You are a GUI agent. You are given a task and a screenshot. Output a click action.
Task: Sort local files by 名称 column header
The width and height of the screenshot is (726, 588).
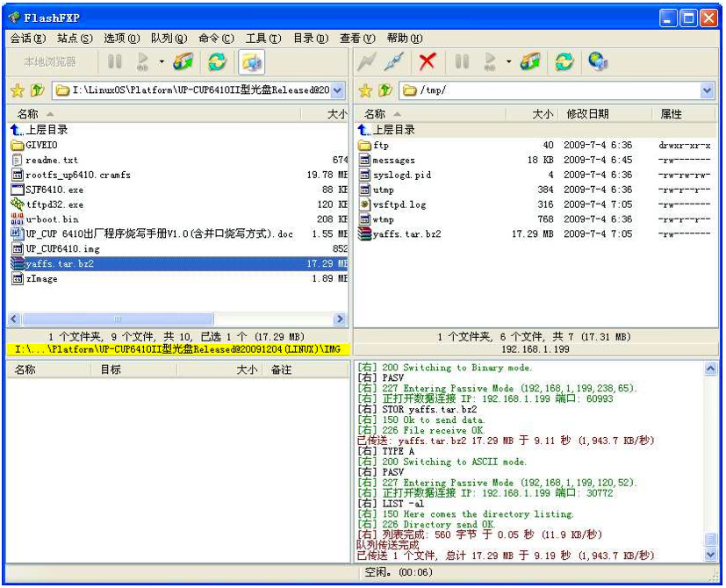coord(155,114)
